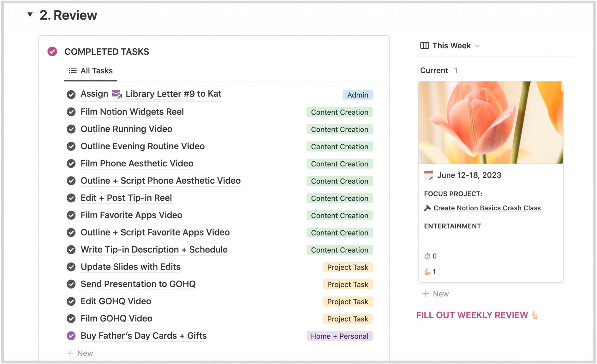
Task: Open the Admin tag on Library Letter task
Action: (358, 95)
